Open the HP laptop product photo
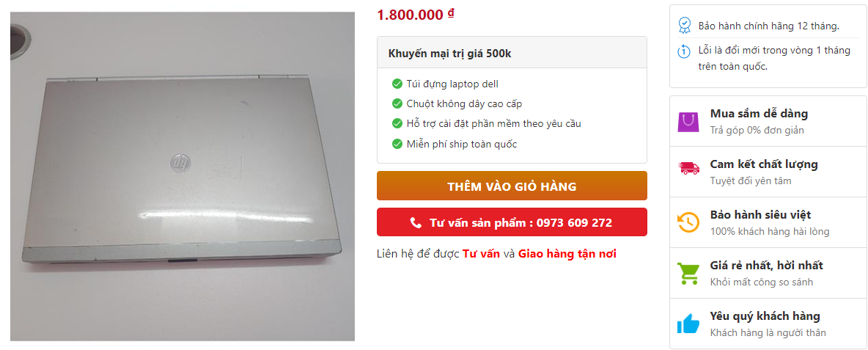This screenshot has height=350, width=868. [182, 176]
